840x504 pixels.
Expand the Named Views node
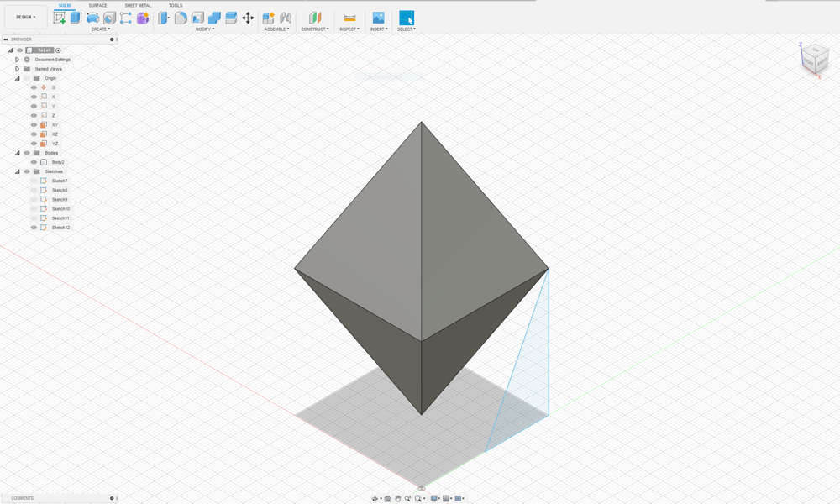pyautogui.click(x=17, y=69)
